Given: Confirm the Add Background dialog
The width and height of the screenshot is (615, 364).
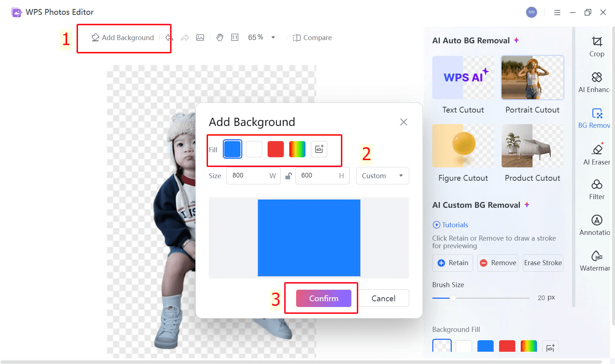Looking at the screenshot, I should (324, 298).
